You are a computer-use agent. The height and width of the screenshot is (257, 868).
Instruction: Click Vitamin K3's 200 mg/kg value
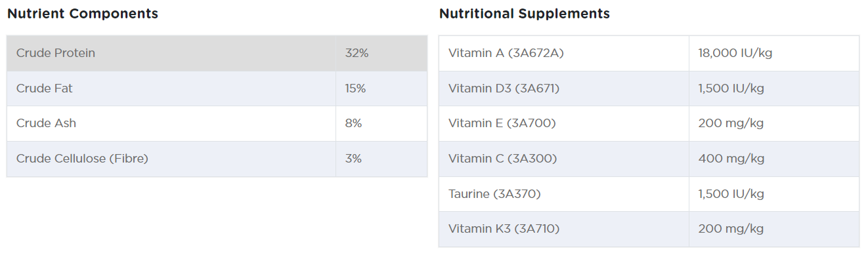731,229
